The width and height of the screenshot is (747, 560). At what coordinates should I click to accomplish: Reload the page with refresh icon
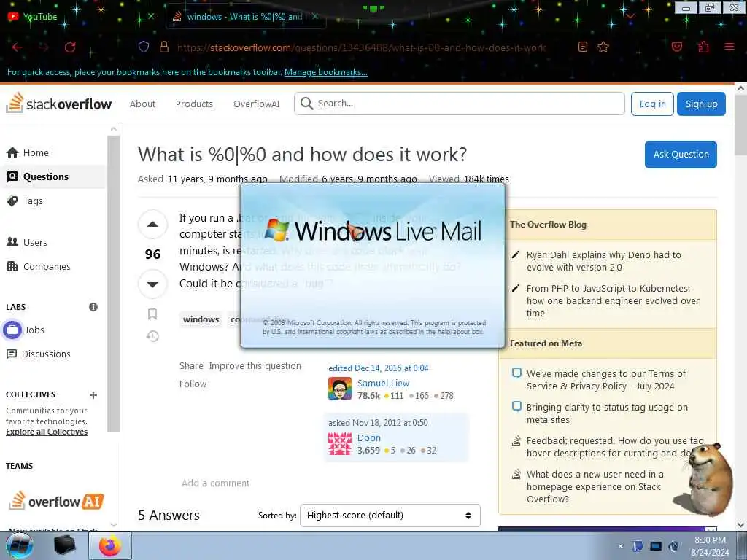70,47
